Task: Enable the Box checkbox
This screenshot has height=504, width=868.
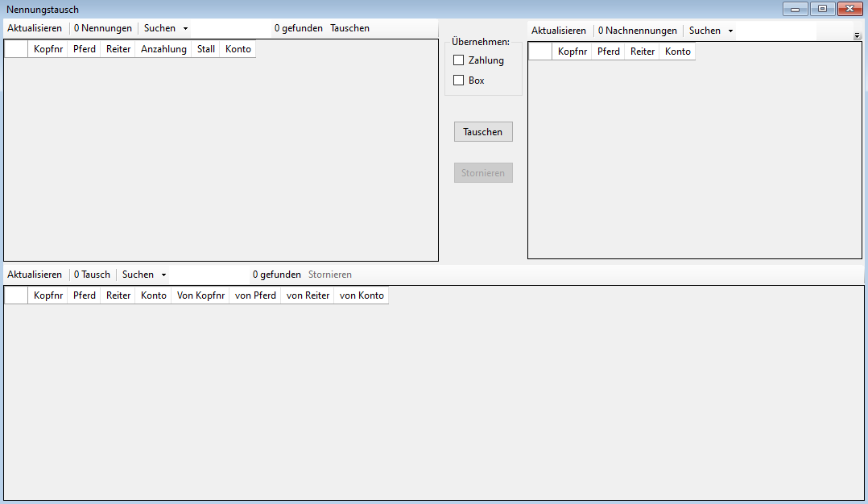Action: pos(459,81)
